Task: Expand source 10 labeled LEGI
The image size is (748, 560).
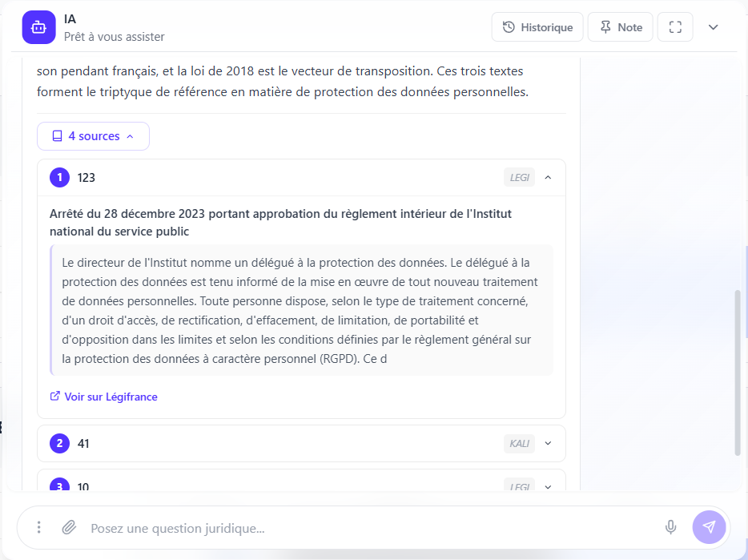Action: 548,486
